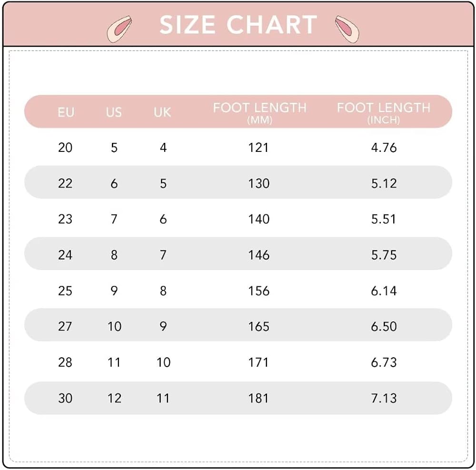This screenshot has width=476, height=470.
Task: Click the 130 mm foot length value
Action: tap(259, 183)
